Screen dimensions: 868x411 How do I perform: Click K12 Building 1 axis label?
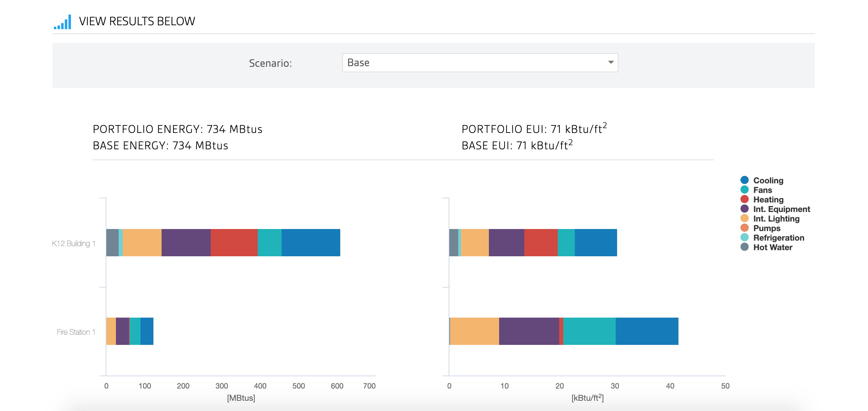click(73, 243)
